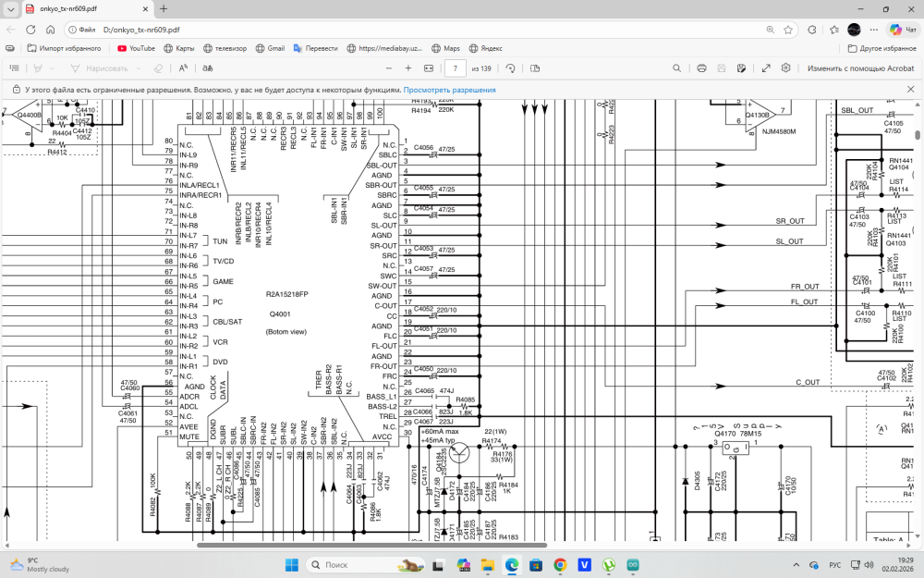Open the PDF search tool
Image resolution: width=924 pixels, height=578 pixels.
(677, 68)
